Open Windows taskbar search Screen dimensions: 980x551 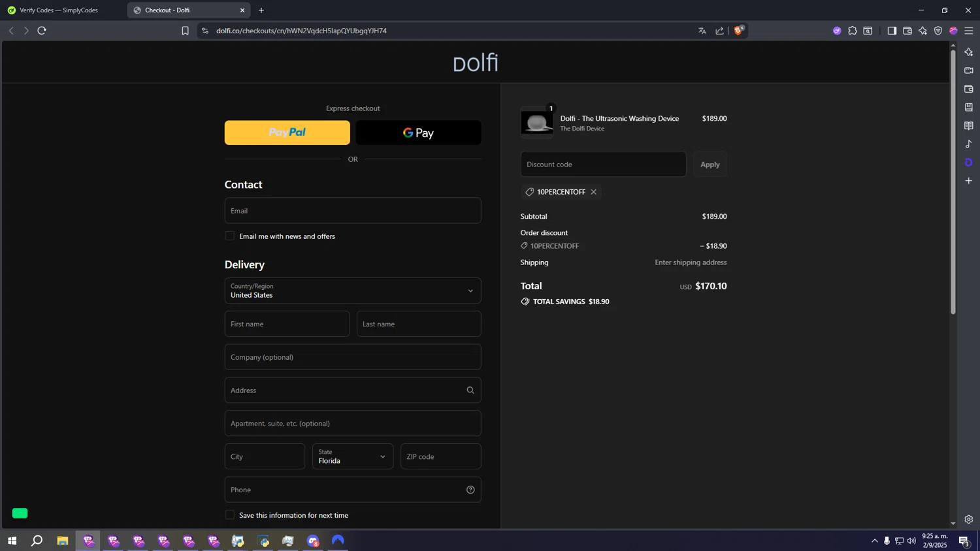point(37,541)
